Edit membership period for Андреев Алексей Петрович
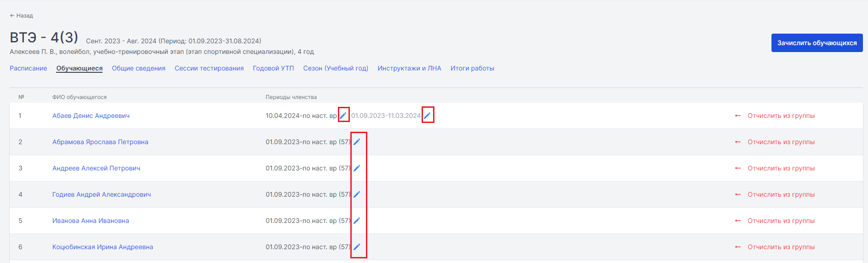Image resolution: width=868 pixels, height=263 pixels. pyautogui.click(x=357, y=168)
